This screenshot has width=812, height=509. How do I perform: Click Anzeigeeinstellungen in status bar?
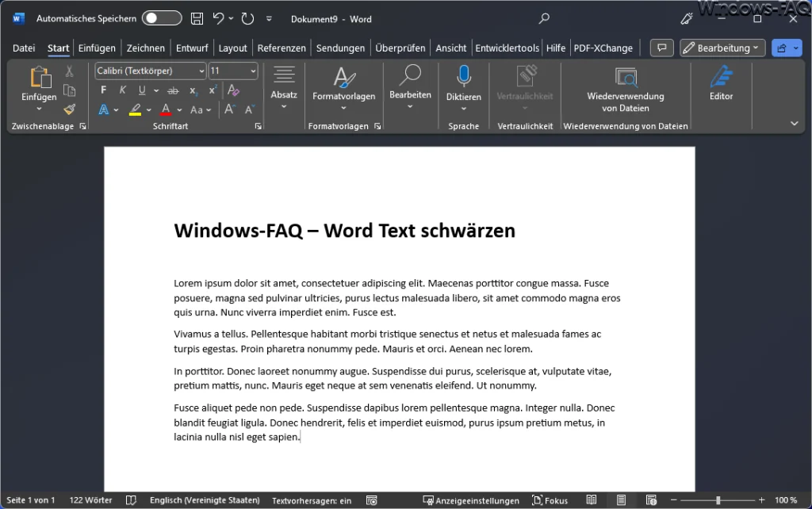click(x=471, y=500)
